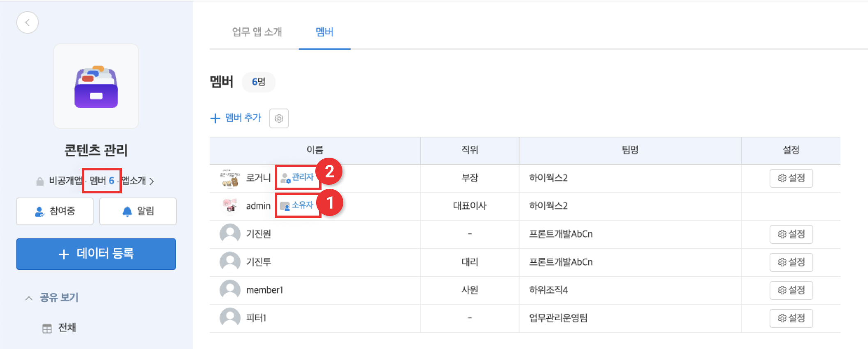This screenshot has width=868, height=349.
Task: Select the 멤버 tab
Action: coord(324,32)
